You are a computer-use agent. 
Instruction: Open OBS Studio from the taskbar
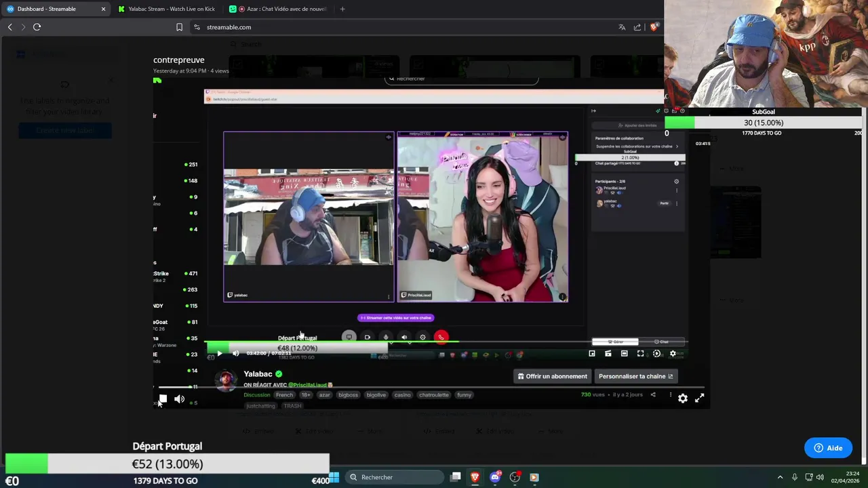pos(515,477)
